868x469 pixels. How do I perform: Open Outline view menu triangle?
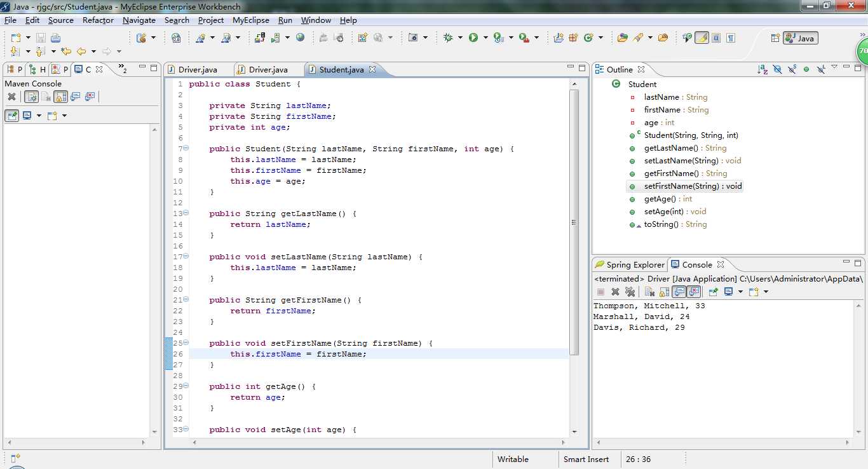coord(834,67)
